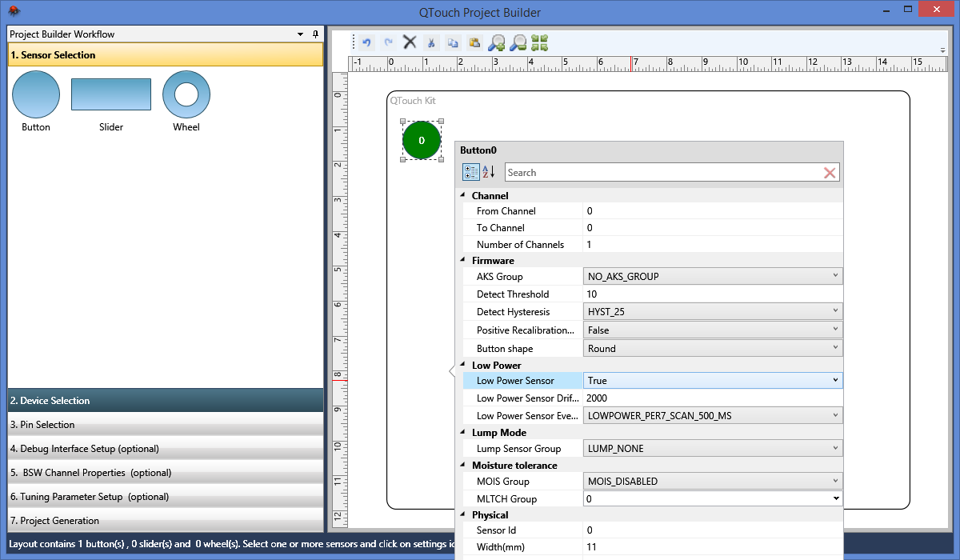960x560 pixels.
Task: Click the Zoom In magnifier icon
Action: pyautogui.click(x=497, y=42)
